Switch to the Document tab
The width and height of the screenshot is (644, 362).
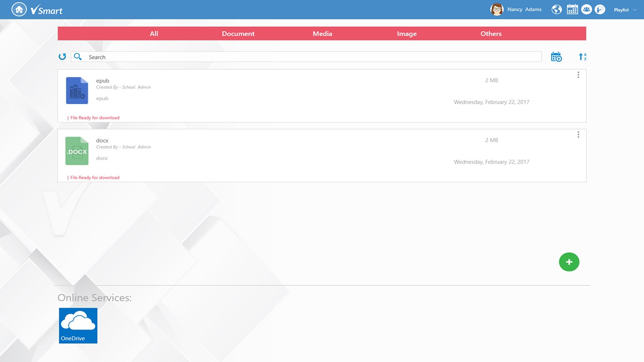[x=238, y=33]
